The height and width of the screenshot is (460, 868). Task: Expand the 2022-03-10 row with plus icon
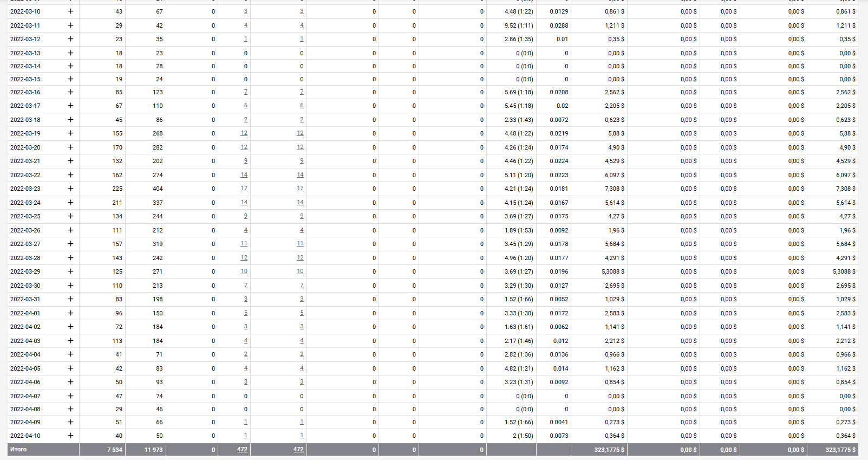[70, 11]
